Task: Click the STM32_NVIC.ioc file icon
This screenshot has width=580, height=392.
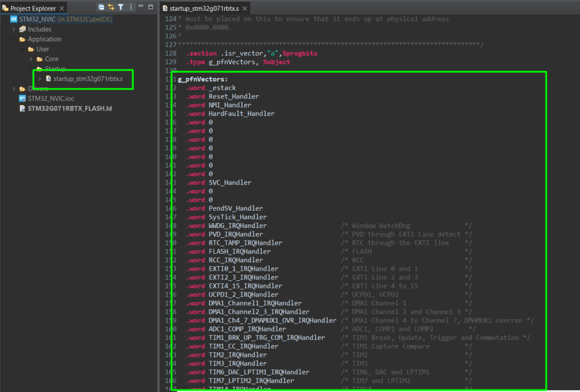Action: [x=23, y=98]
